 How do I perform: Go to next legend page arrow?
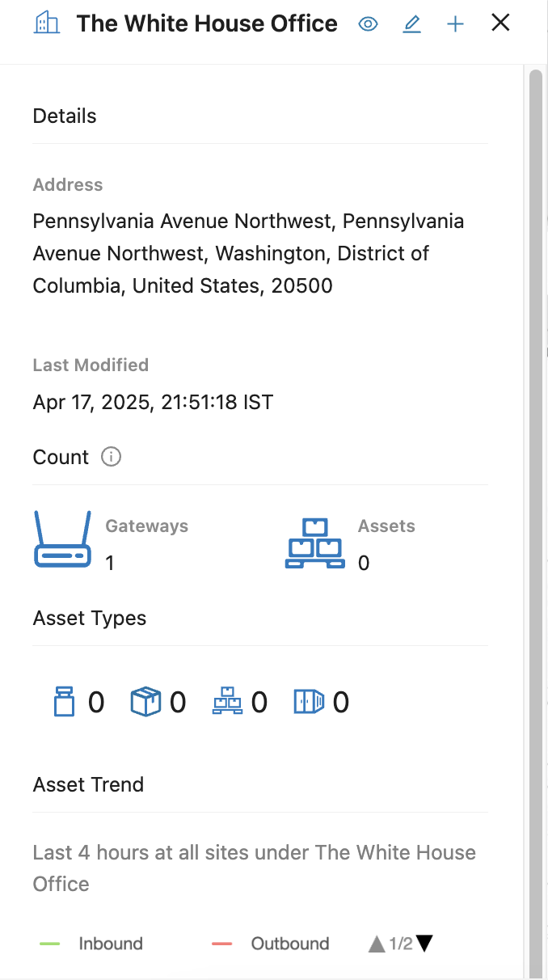click(x=424, y=944)
